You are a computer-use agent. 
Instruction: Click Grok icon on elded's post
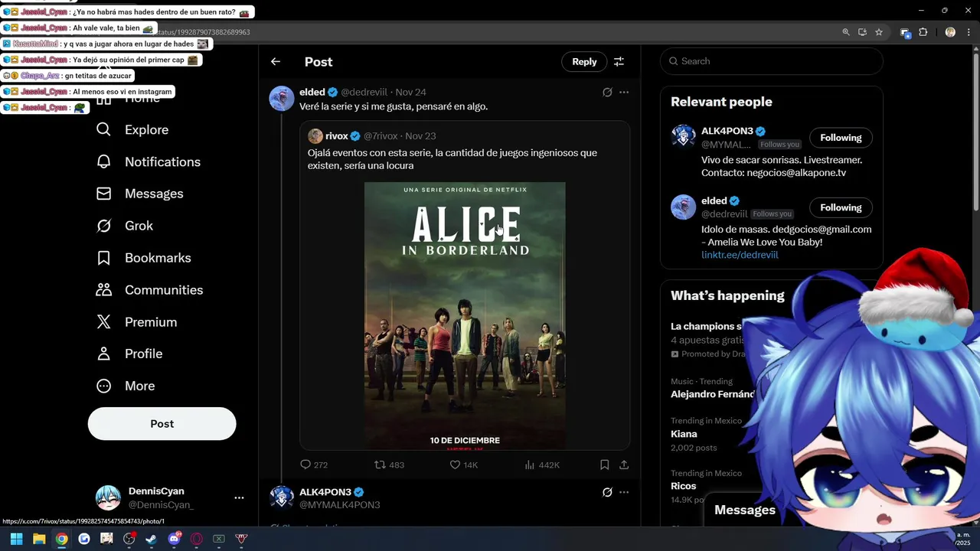tap(607, 93)
